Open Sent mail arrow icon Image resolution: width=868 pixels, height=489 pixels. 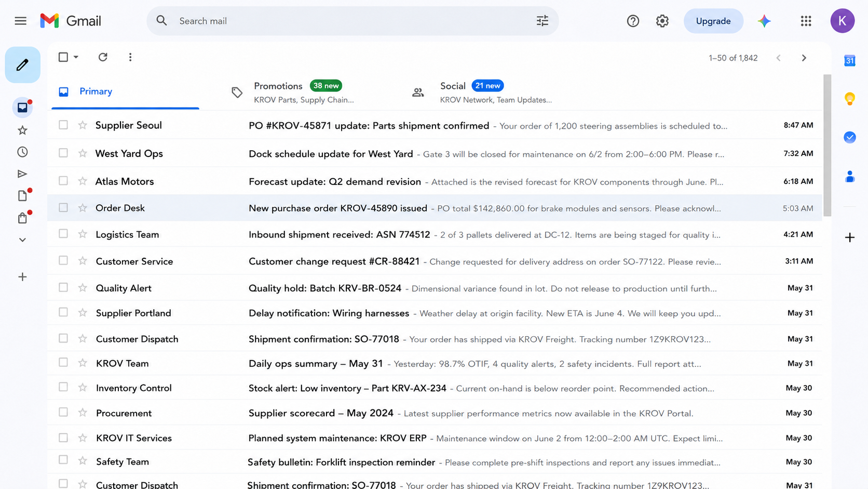click(22, 174)
